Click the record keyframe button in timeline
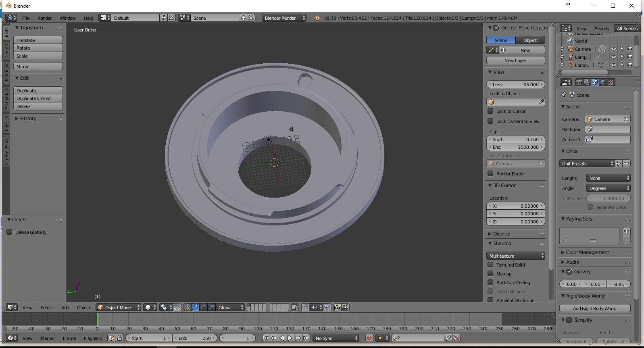Image resolution: width=644 pixels, height=348 pixels. coord(369,338)
